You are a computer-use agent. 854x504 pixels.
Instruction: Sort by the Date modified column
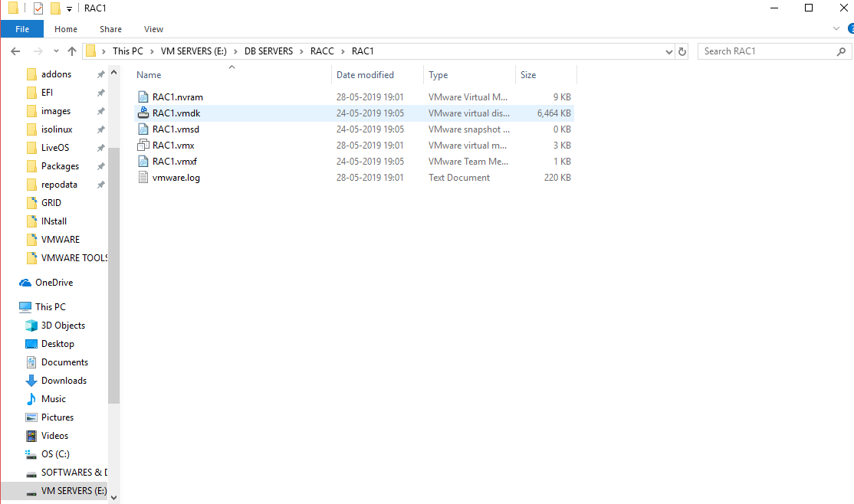click(365, 75)
